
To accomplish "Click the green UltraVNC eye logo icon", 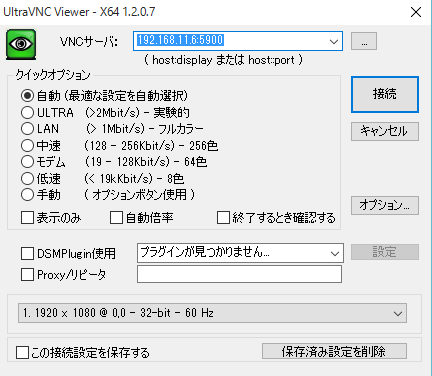I will point(21,44).
